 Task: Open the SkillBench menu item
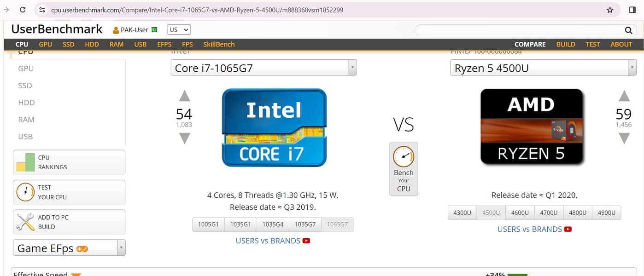click(219, 44)
